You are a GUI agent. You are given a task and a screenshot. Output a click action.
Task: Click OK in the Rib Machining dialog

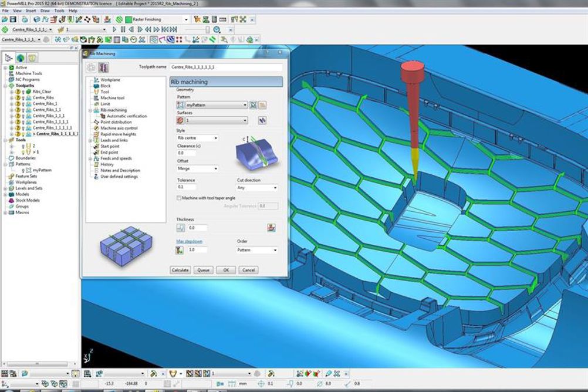click(x=226, y=270)
